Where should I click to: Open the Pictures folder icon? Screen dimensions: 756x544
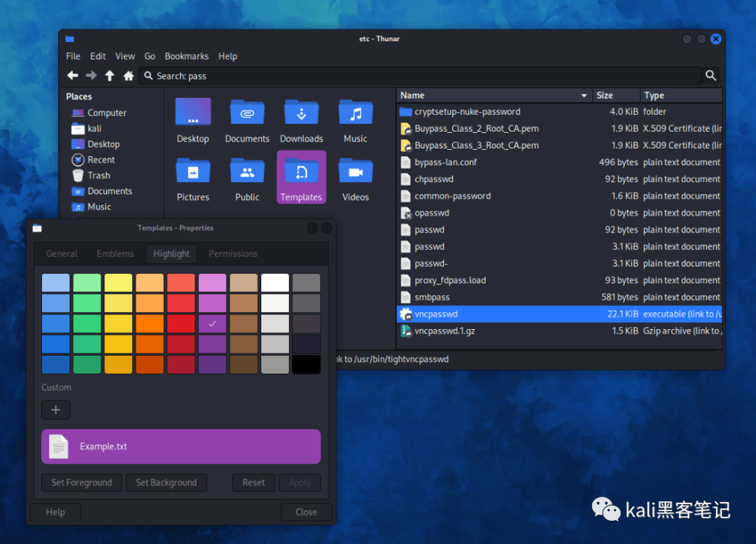193,172
